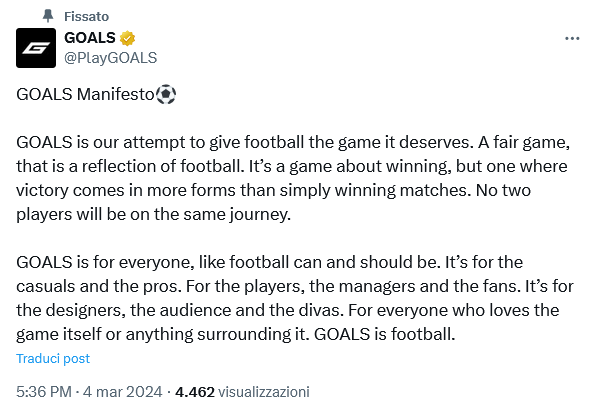Screen dimensions: 598x411
Task: Click the Fissato pinned label
Action: [x=87, y=16]
